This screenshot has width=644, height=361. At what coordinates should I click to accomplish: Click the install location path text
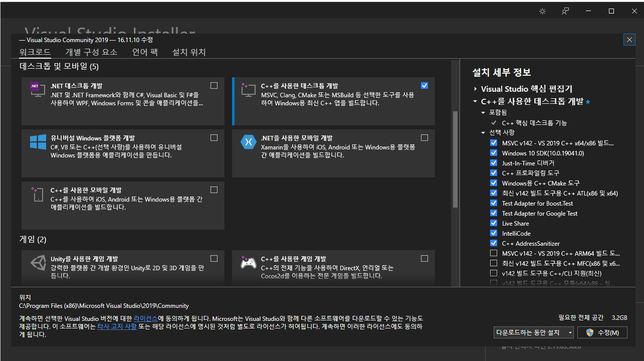point(104,305)
